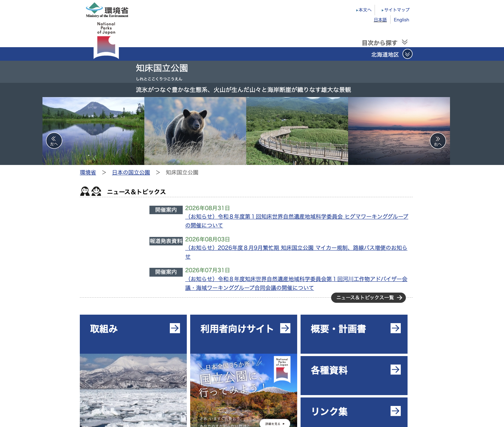504x427 pixels.
Task: Click the 報道発表資料 tag
Action: coord(166,241)
